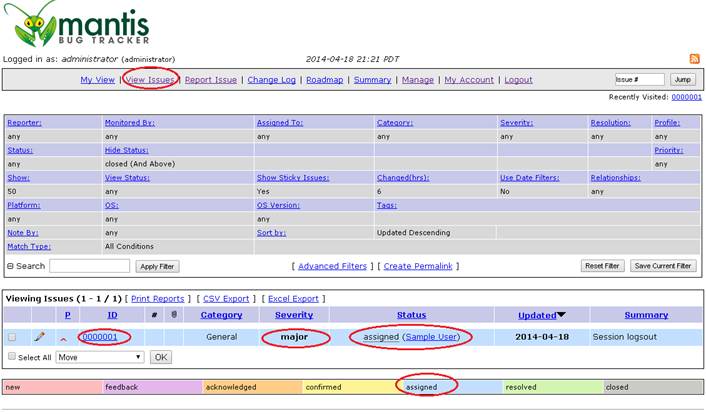The height and width of the screenshot is (414, 706).
Task: Click the Issue # jump input field
Action: pyautogui.click(x=639, y=80)
